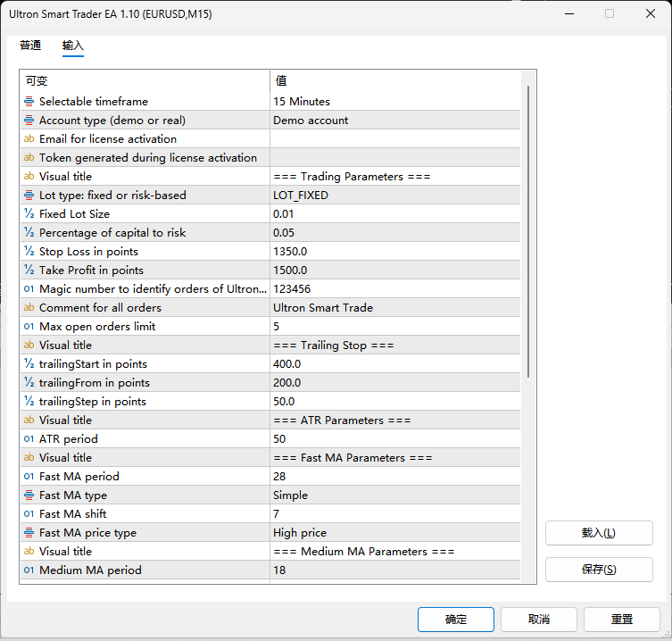672x641 pixels.
Task: Click the enum icon beside Fast MA type
Action: (29, 495)
